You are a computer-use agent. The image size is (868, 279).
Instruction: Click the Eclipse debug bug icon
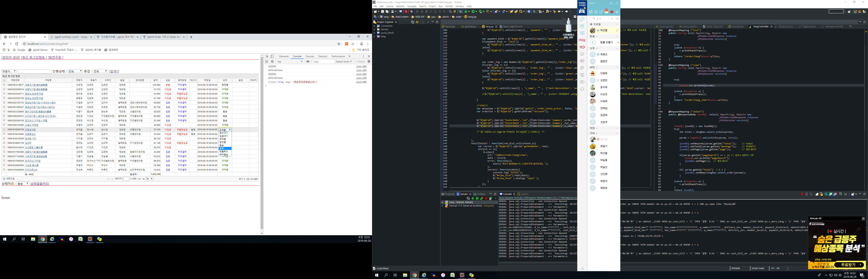466,11
